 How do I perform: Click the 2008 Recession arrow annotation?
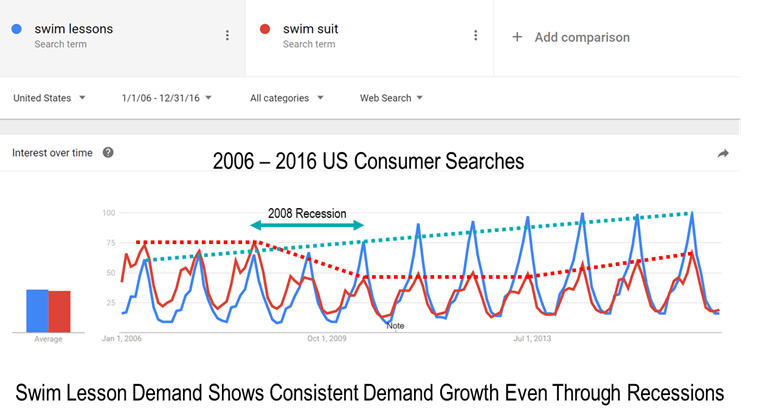pos(307,225)
